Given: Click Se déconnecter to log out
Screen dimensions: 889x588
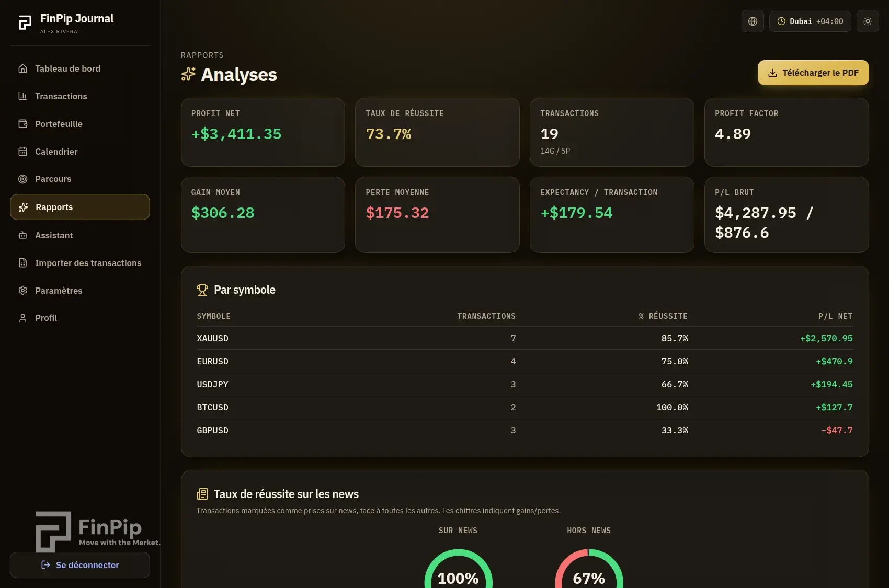Looking at the screenshot, I should click(80, 565).
